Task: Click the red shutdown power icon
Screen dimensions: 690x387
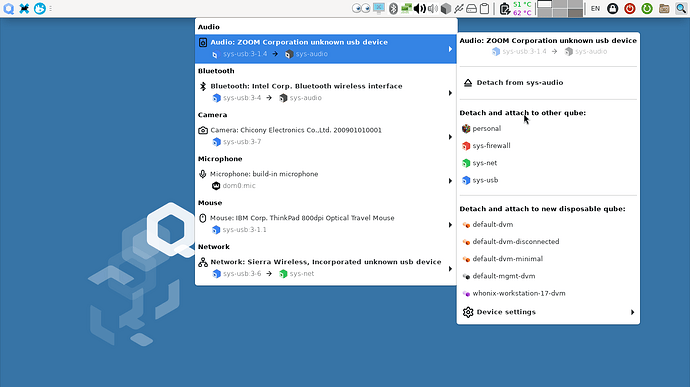Action: pos(630,8)
